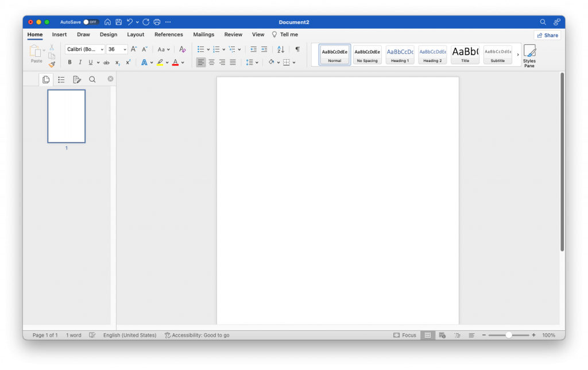Show paragraph marks
This screenshot has width=588, height=370.
(297, 49)
